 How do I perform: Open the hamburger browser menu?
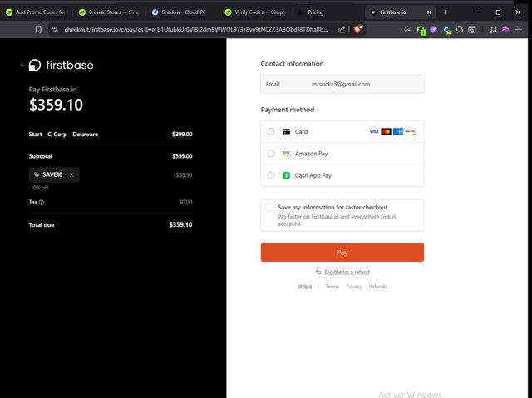click(x=519, y=29)
